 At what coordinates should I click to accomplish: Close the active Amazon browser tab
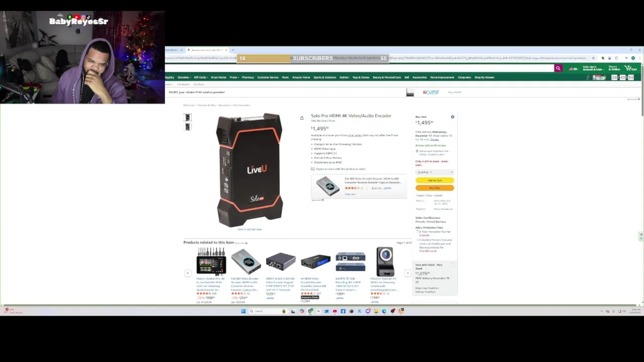(226, 50)
